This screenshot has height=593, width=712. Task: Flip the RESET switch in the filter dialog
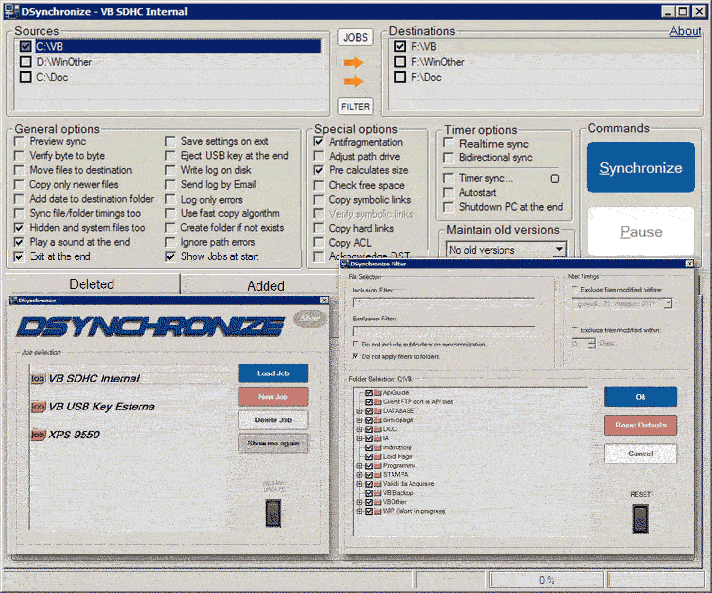click(x=640, y=519)
